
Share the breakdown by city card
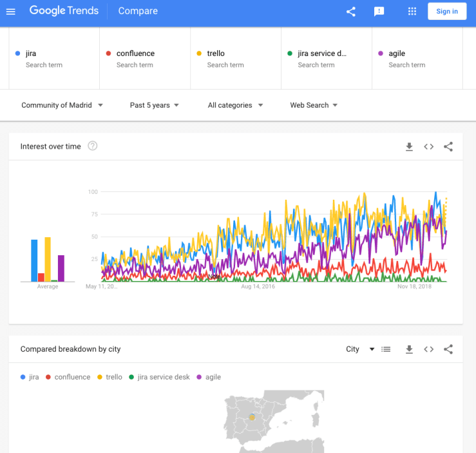[x=448, y=349]
